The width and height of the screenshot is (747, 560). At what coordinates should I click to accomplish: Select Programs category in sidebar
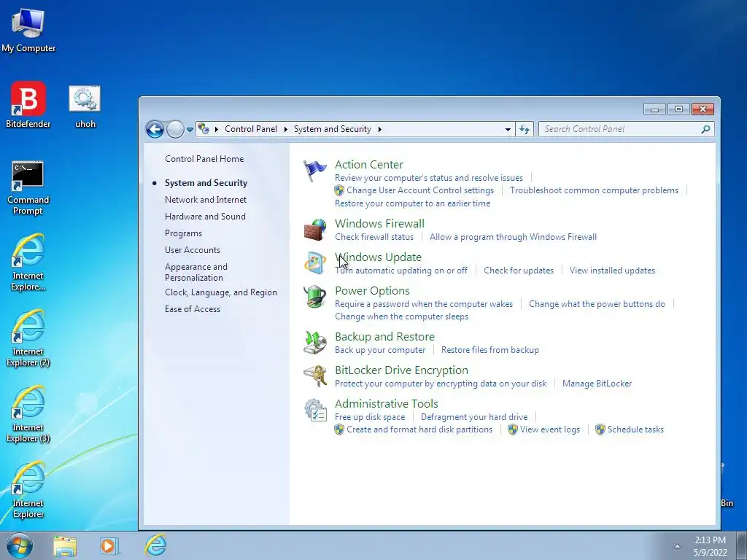(183, 233)
